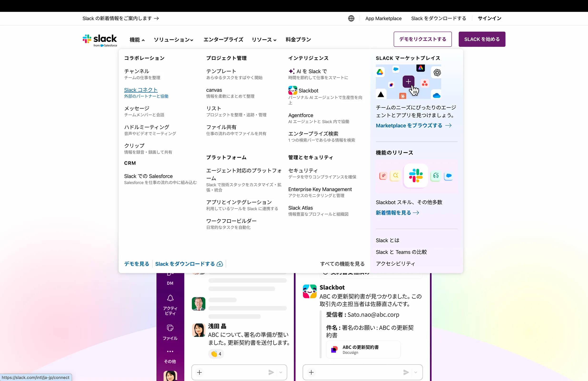Click SLACK を始める button

tap(482, 39)
